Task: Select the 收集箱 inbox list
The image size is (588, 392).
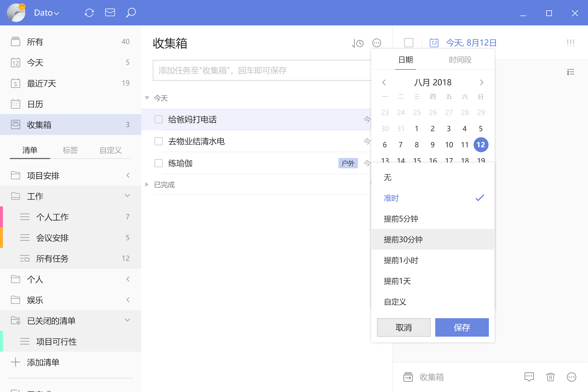Action: 71,125
